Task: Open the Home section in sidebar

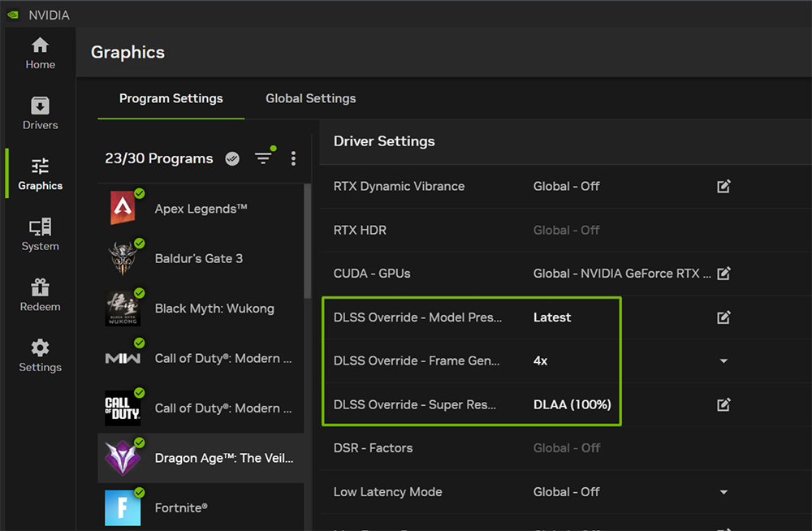Action: (x=40, y=54)
